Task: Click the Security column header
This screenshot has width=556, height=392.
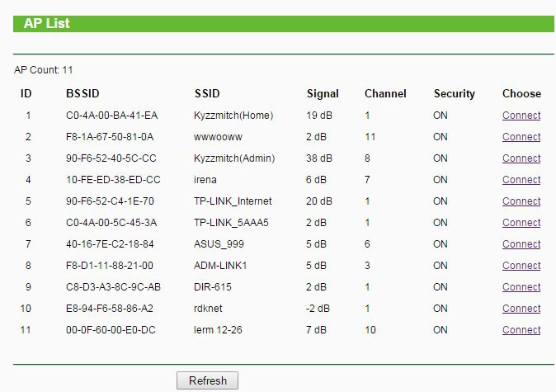Action: pyautogui.click(x=455, y=94)
